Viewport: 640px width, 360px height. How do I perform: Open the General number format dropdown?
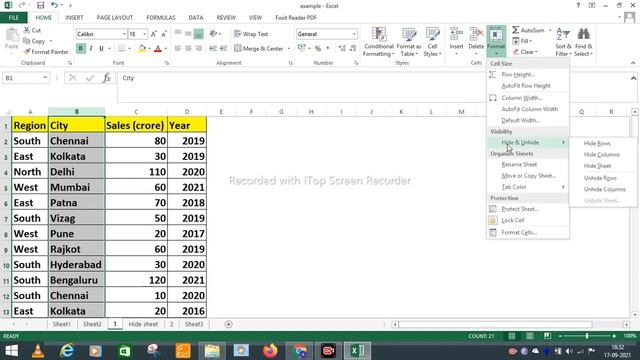354,34
